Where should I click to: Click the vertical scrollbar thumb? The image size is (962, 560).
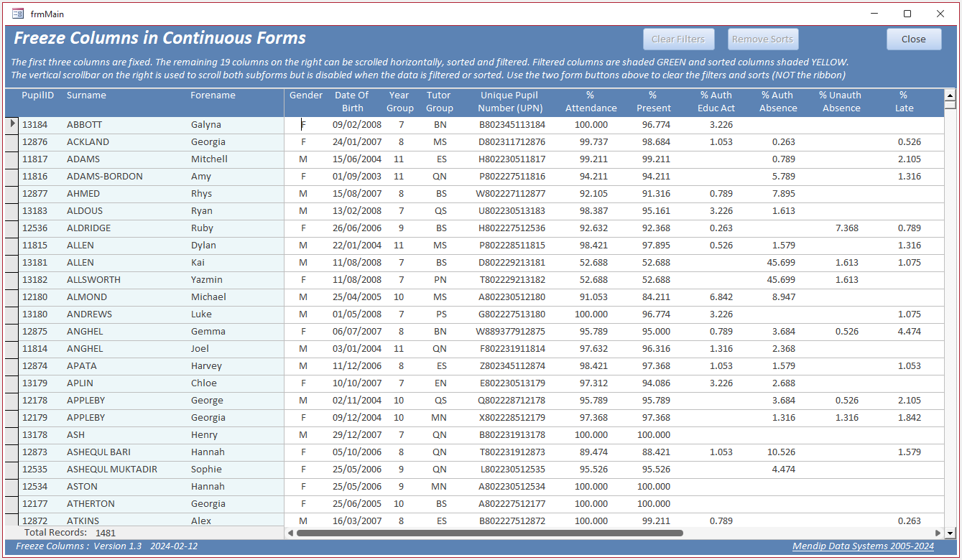click(x=950, y=104)
